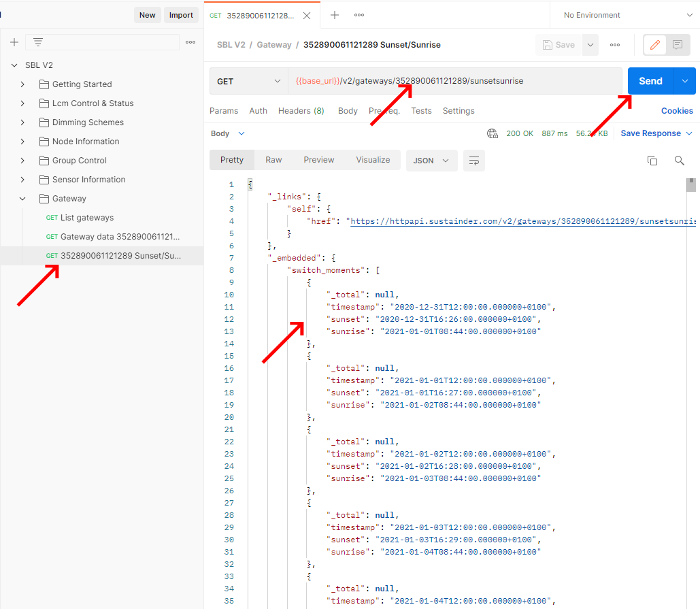Click the filter icon in sidebar search
The image size is (700, 609).
(x=38, y=42)
